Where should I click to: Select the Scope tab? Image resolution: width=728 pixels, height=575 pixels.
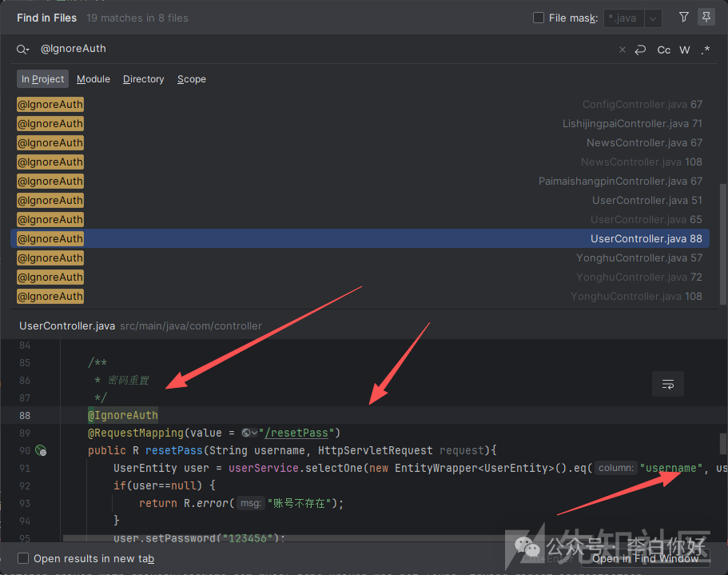192,79
